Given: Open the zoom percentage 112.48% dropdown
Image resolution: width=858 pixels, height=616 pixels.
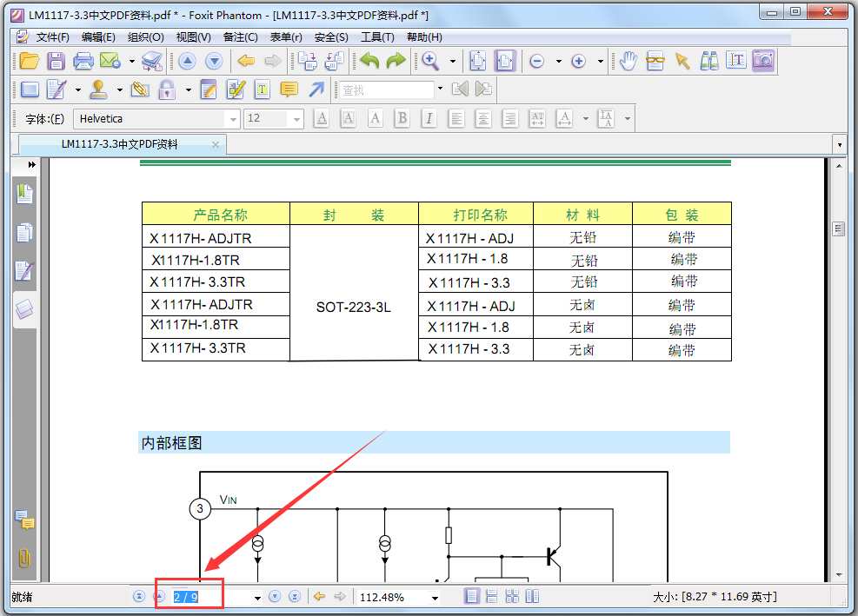Looking at the screenshot, I should point(435,598).
